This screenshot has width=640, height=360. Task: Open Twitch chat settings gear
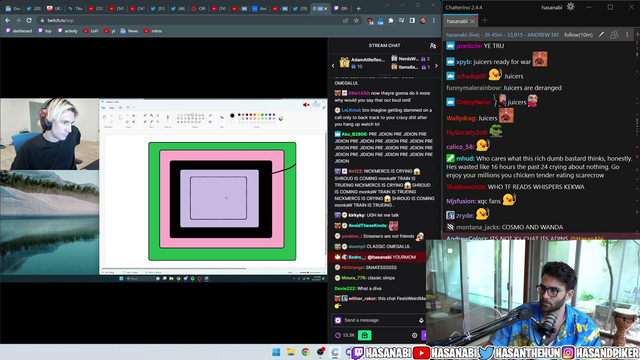pos(414,335)
